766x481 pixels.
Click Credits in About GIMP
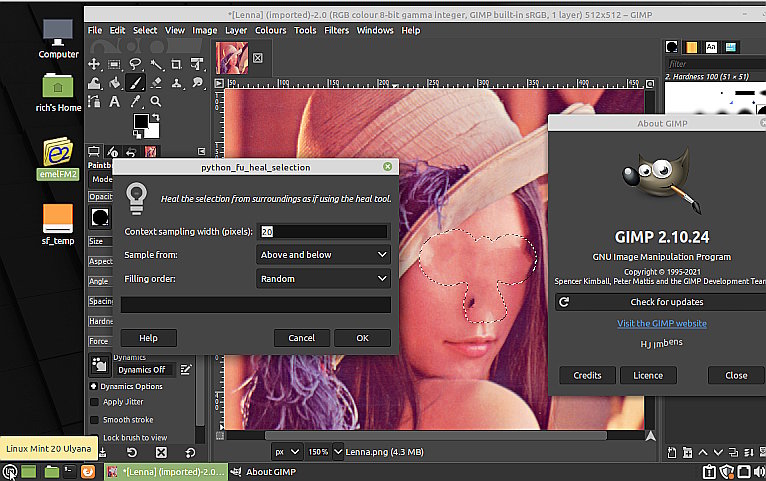pos(587,376)
